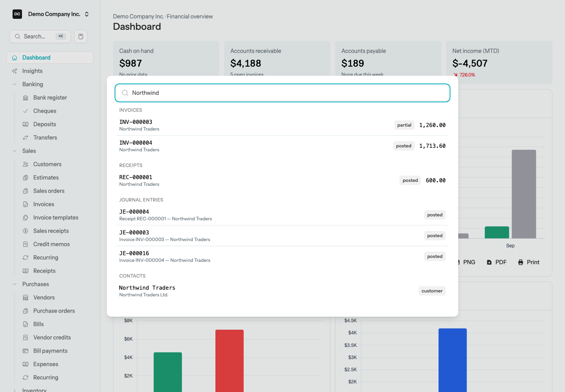
Task: Click the Bill payments card icon
Action: 26,351
